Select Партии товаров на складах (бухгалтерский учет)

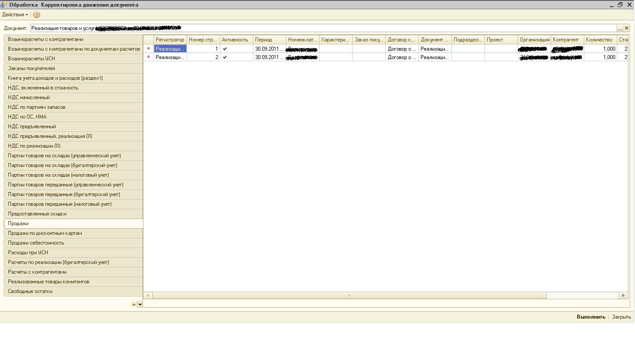pyautogui.click(x=73, y=165)
